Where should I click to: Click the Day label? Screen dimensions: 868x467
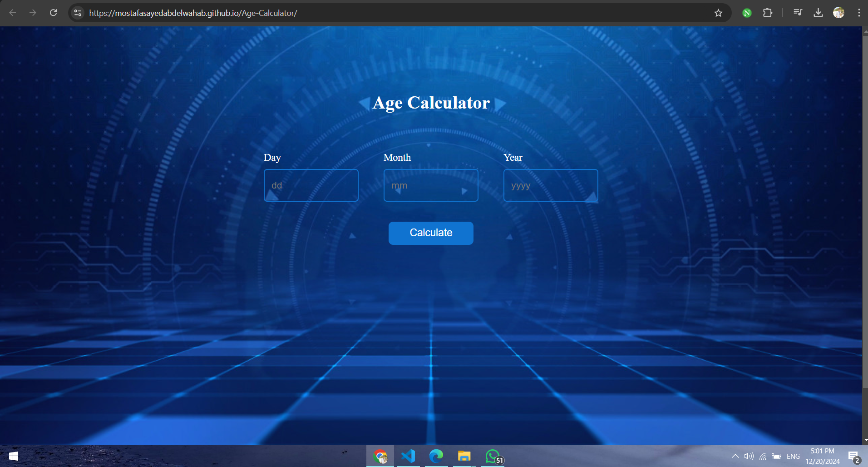pos(272,158)
